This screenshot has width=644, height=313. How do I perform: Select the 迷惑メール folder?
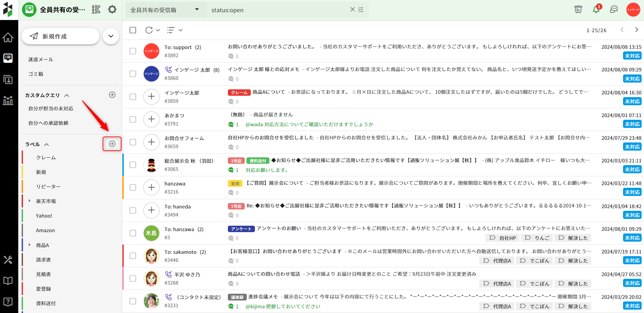coord(41,59)
